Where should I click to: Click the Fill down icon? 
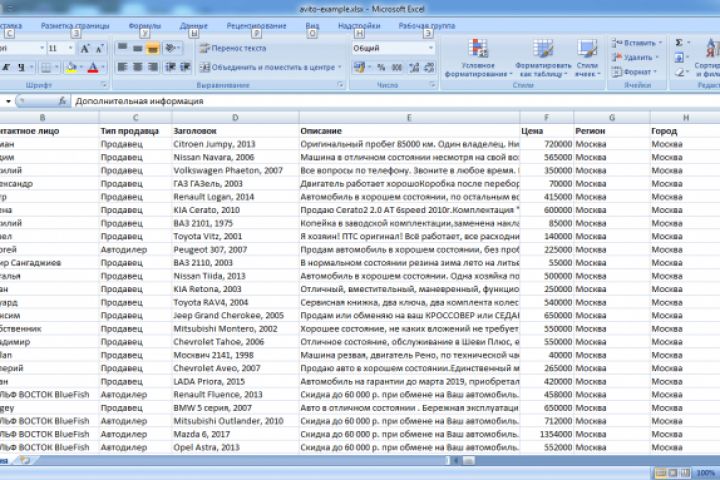[x=679, y=57]
